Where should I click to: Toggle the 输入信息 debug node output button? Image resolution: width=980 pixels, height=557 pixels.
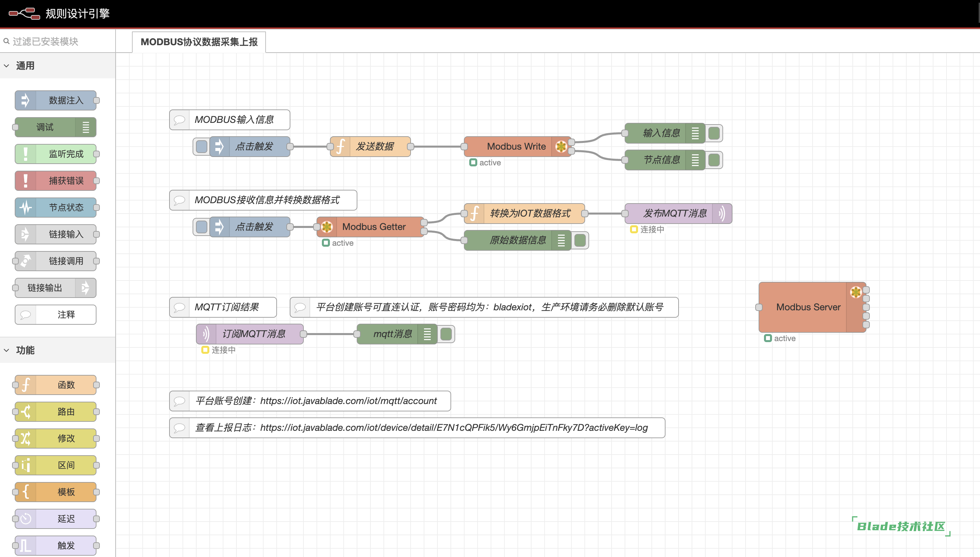(x=714, y=133)
